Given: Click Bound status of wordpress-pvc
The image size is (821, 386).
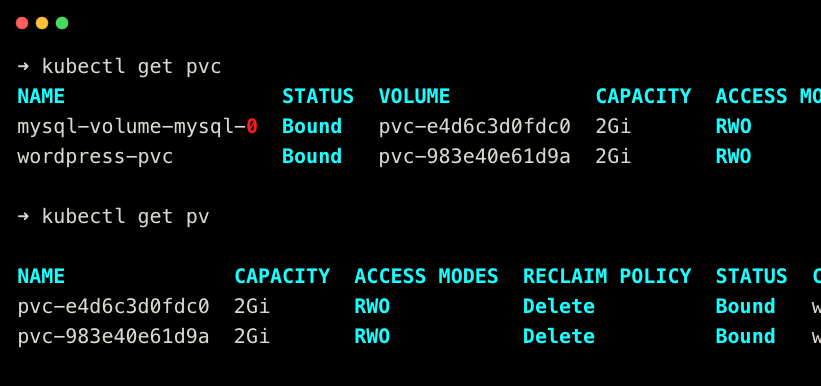Looking at the screenshot, I should click(x=312, y=157).
